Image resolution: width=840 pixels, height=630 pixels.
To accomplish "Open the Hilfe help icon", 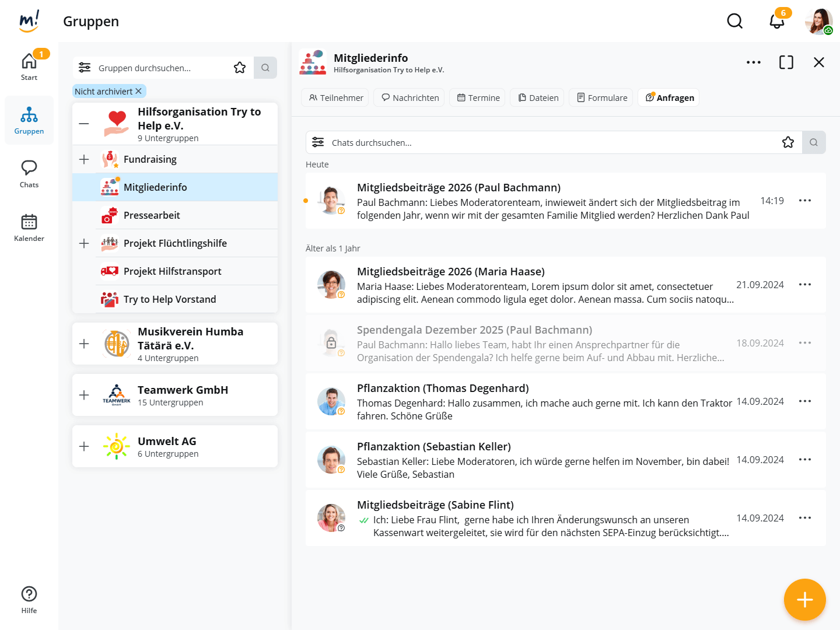I will point(29,600).
